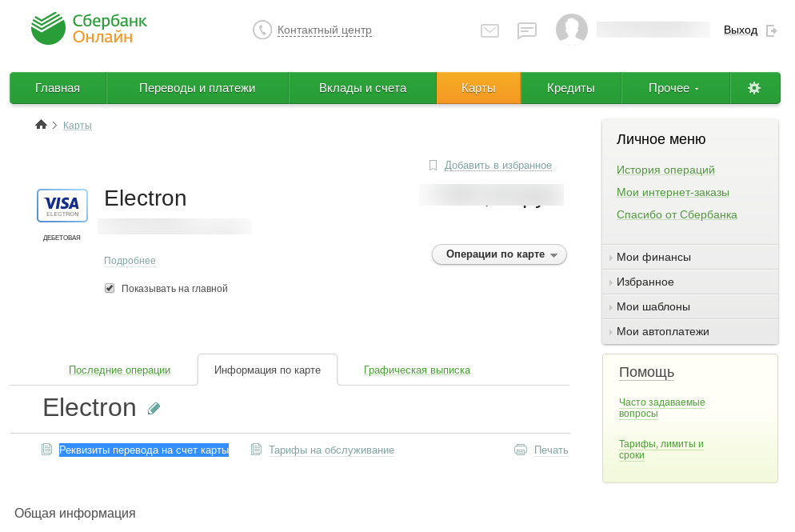Image resolution: width=795 pixels, height=532 pixels.
Task: Click the Карты breadcrumb link
Action: [78, 126]
